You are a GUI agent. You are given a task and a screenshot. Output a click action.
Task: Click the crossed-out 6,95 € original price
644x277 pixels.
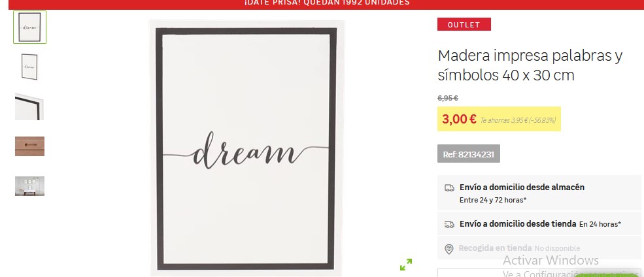448,98
